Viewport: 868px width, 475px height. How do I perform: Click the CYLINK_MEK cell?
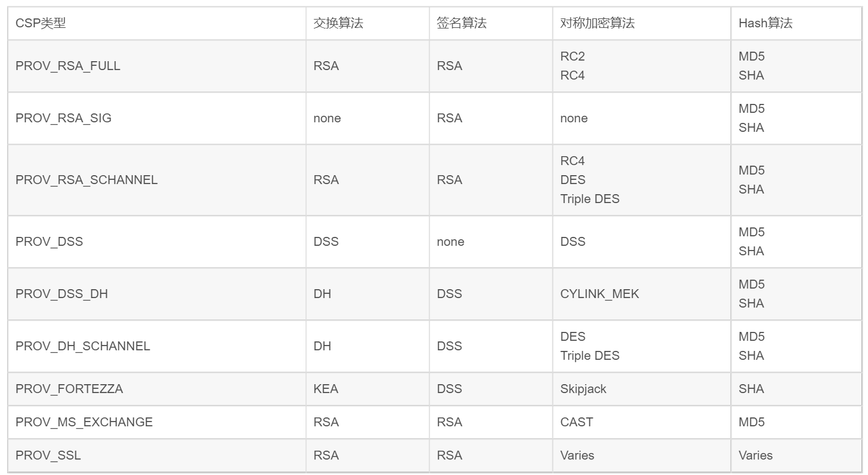600,294
